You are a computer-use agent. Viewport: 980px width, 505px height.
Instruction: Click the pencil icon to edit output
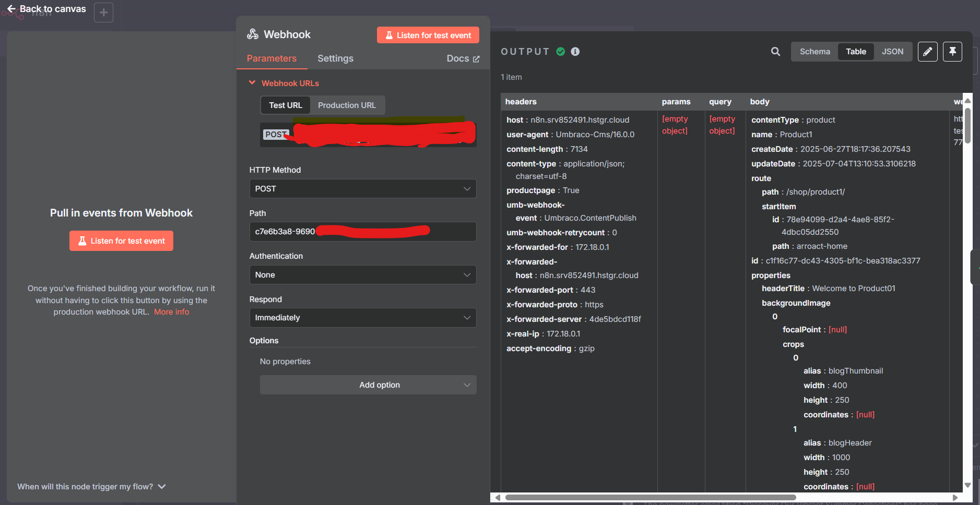(928, 52)
